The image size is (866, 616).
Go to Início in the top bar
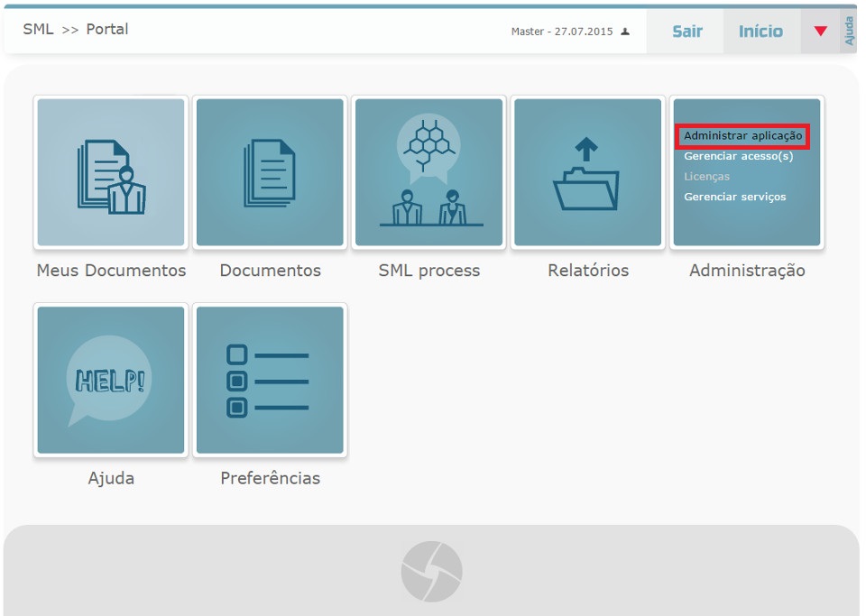tap(760, 32)
